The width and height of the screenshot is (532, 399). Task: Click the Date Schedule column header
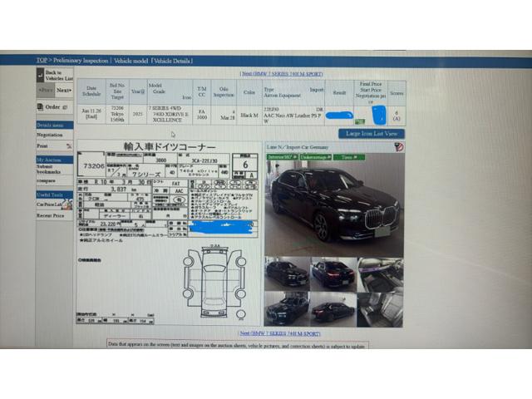91,91
